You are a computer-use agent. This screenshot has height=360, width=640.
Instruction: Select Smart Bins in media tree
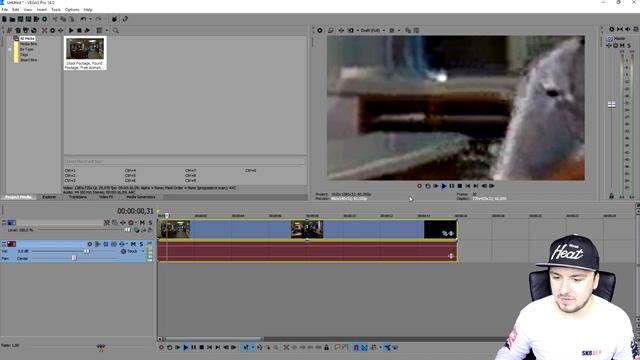point(29,60)
